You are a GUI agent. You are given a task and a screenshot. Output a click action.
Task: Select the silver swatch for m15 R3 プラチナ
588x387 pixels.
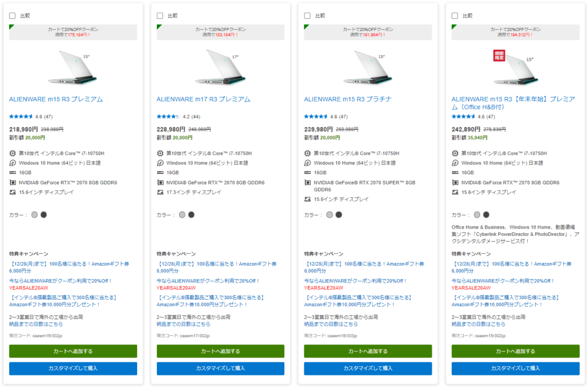pyautogui.click(x=330, y=215)
